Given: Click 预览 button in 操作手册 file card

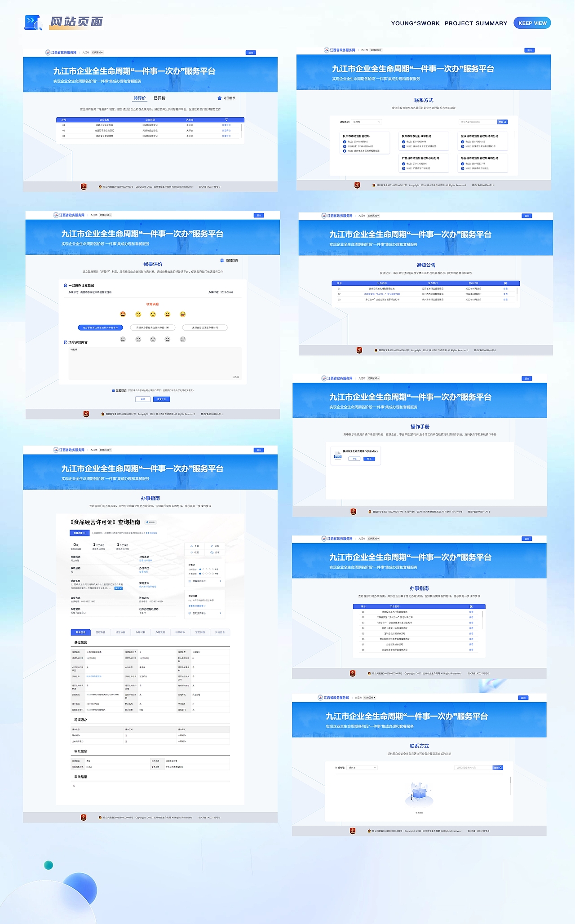Looking at the screenshot, I should pos(369,459).
